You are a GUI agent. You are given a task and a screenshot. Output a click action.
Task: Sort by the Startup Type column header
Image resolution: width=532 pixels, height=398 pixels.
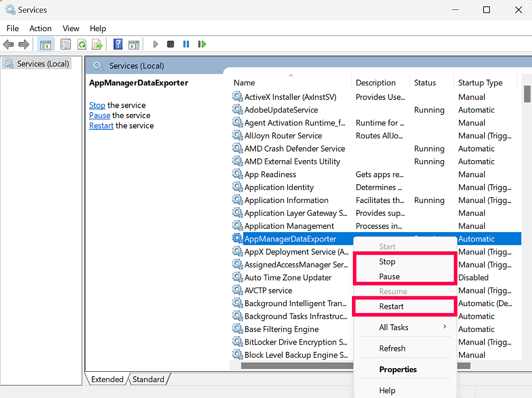pyautogui.click(x=480, y=83)
